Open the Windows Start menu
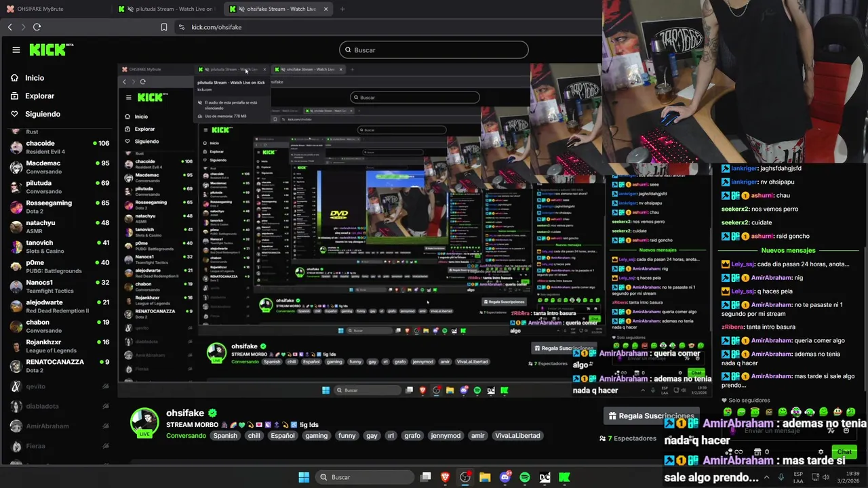This screenshot has width=868, height=488. [304, 477]
